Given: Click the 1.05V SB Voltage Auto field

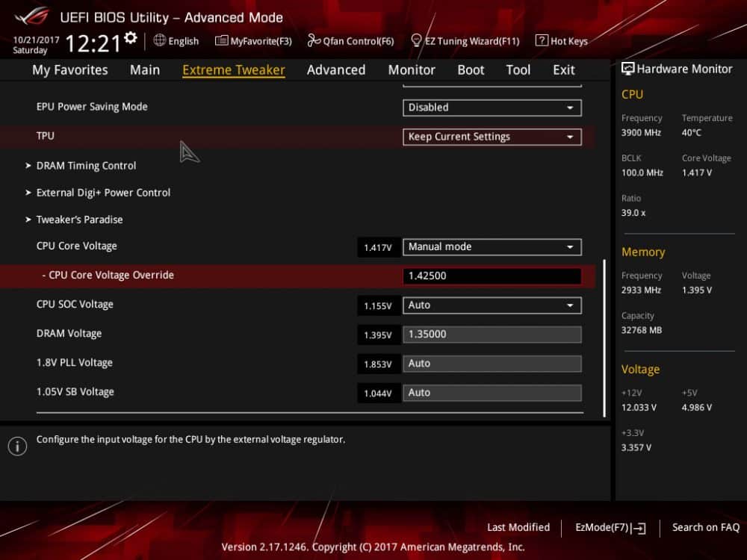Looking at the screenshot, I should point(492,393).
